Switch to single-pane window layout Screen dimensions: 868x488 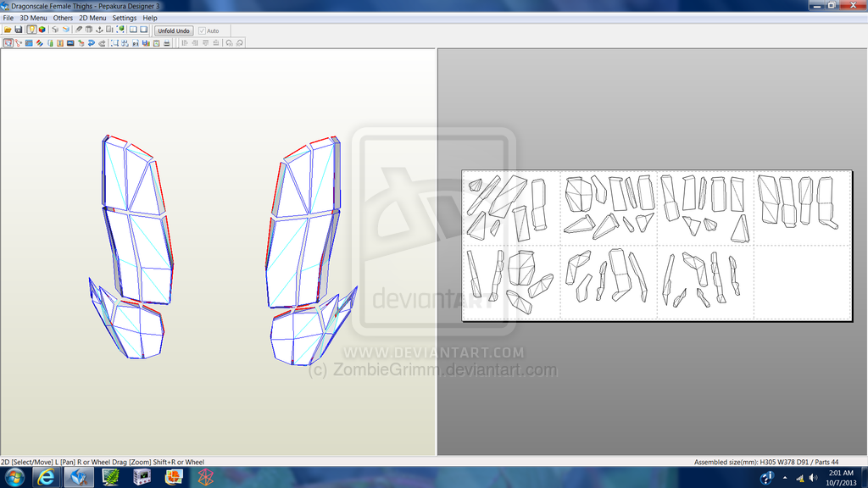pos(144,30)
